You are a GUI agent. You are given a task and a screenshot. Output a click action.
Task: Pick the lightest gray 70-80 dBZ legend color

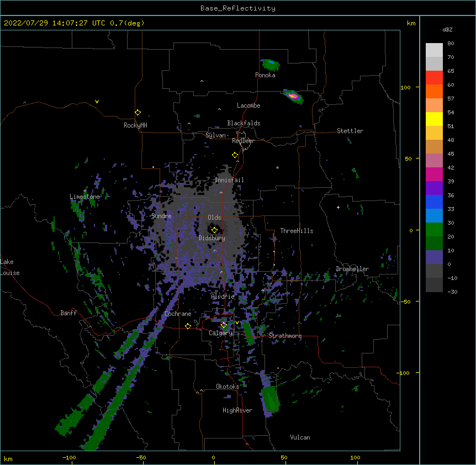tap(434, 50)
